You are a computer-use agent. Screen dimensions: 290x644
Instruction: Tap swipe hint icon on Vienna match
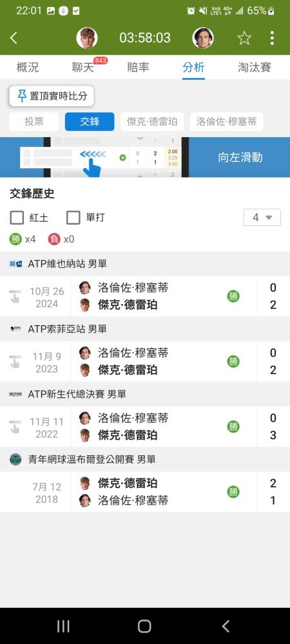click(x=15, y=296)
